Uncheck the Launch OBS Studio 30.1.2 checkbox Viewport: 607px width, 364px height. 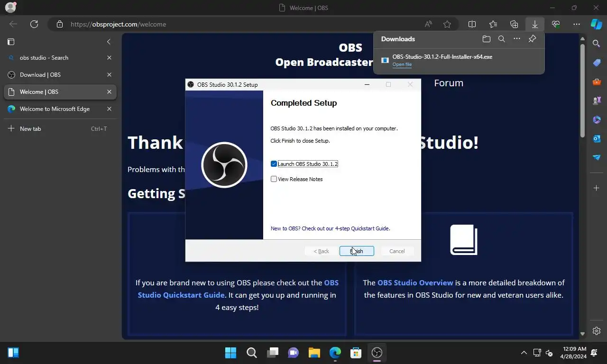point(274,164)
